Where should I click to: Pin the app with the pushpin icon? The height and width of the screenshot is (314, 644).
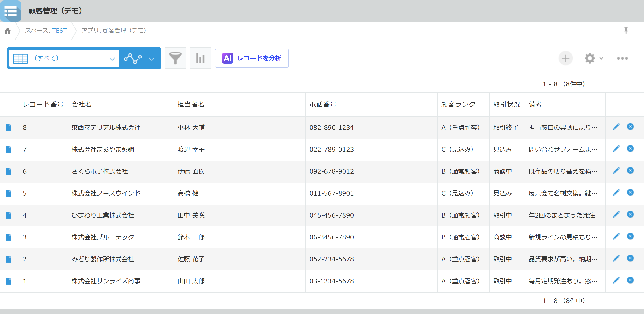[x=626, y=30]
